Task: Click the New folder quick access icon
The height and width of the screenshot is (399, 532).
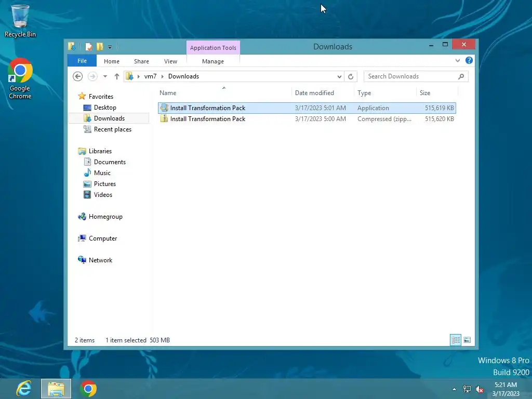Action: click(x=100, y=46)
